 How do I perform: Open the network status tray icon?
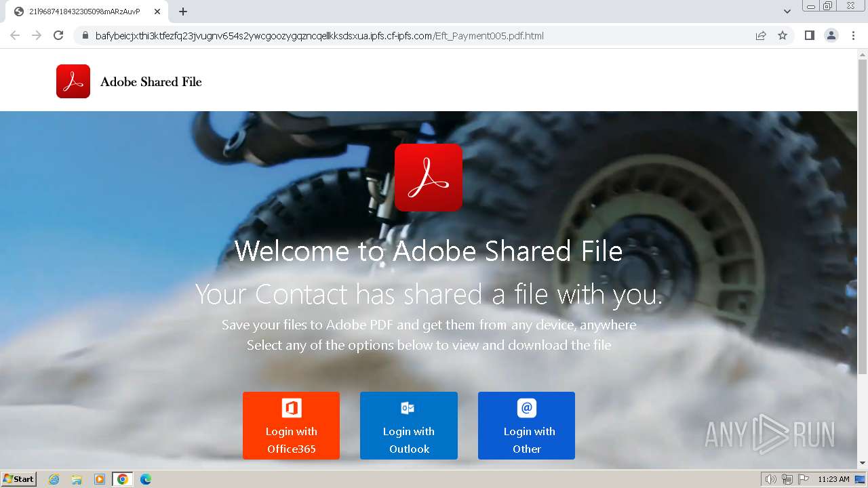click(787, 479)
